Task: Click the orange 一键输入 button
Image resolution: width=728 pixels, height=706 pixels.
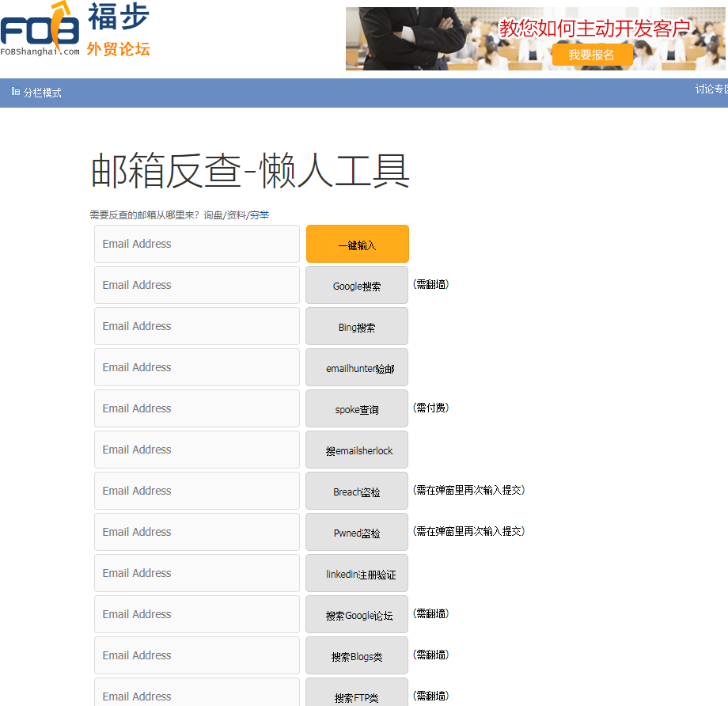Action: (356, 244)
